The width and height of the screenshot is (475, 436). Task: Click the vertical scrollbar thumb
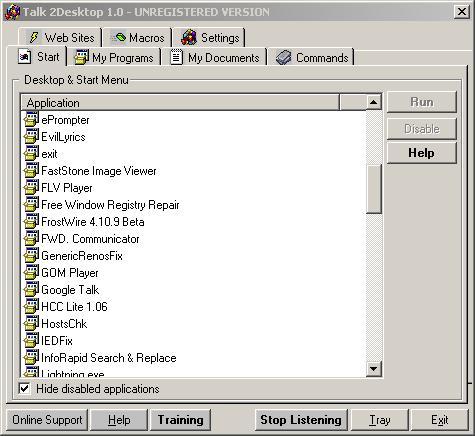(374, 189)
